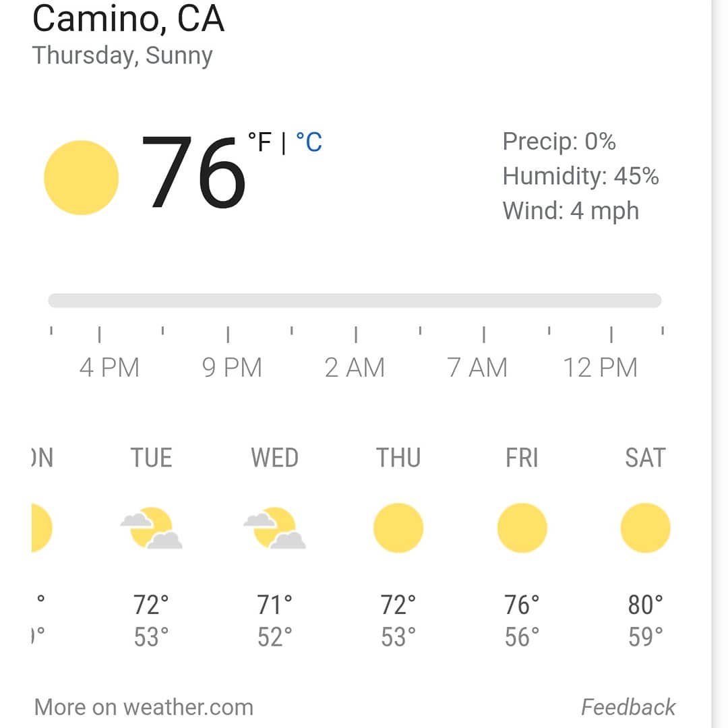Image resolution: width=728 pixels, height=728 pixels.
Task: Click the large sunny current-conditions icon
Action: 82,177
